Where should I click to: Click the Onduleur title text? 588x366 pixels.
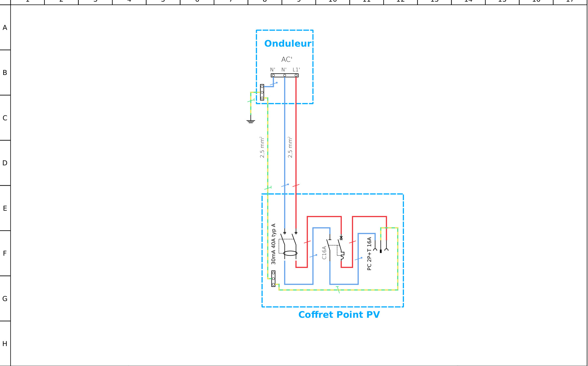coord(288,43)
